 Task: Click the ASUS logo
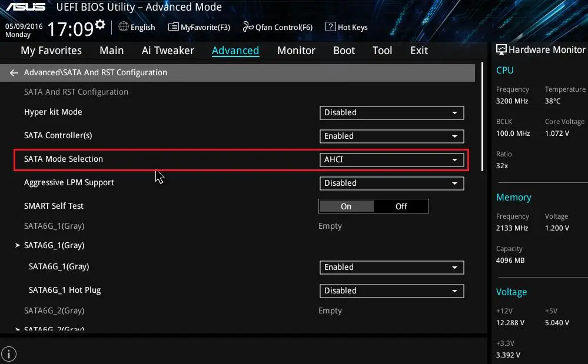(25, 6)
